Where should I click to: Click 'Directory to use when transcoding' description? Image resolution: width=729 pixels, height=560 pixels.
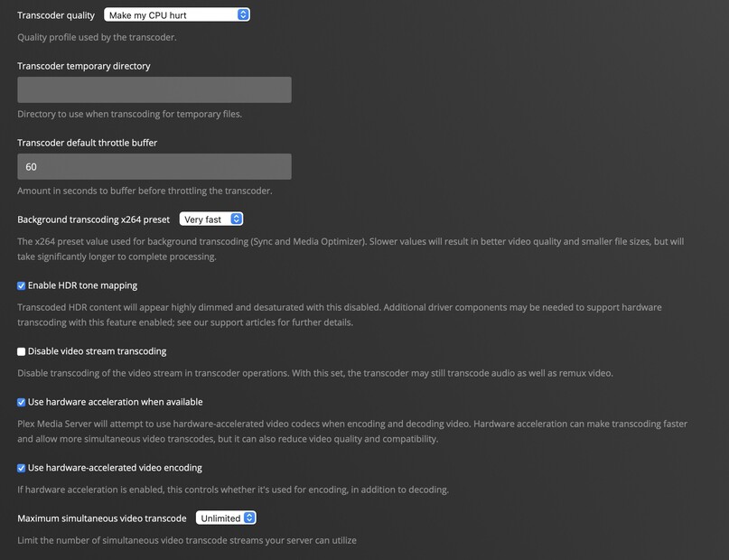click(x=130, y=114)
